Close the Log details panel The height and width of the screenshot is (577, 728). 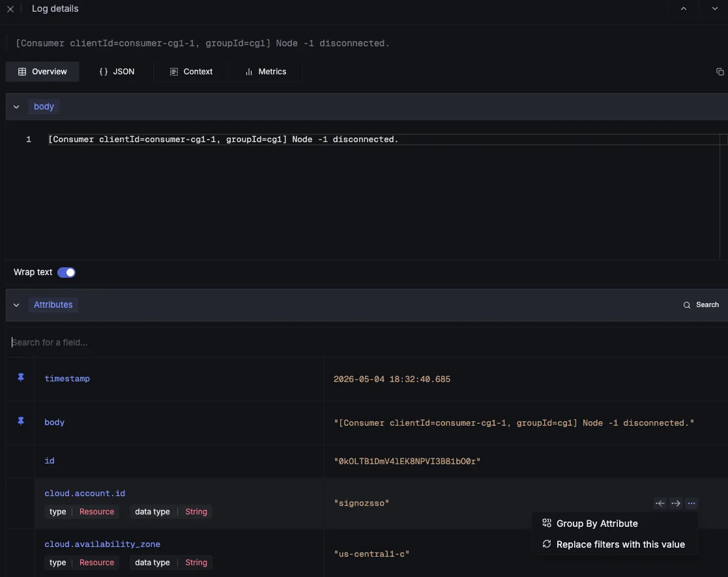[10, 9]
